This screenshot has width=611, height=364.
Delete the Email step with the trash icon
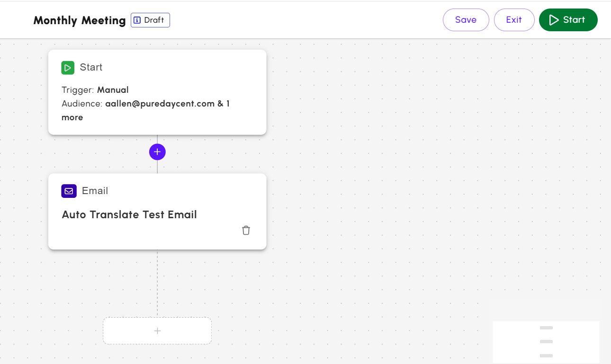pyautogui.click(x=246, y=231)
